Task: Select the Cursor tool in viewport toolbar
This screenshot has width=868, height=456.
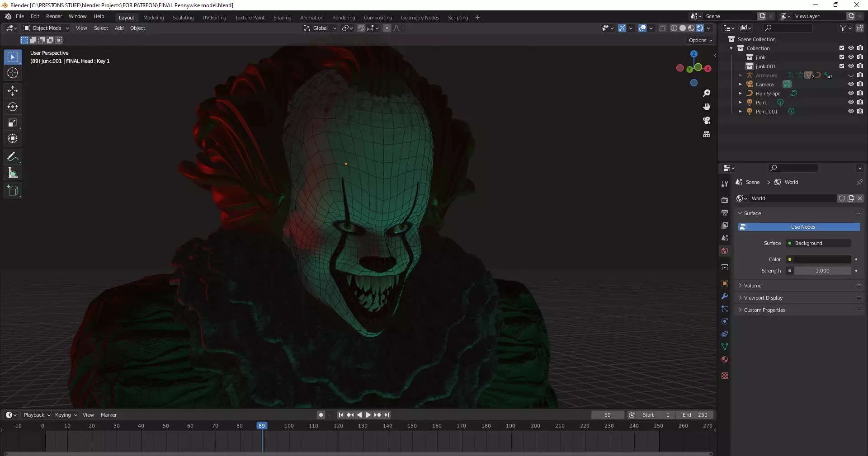Action: [x=13, y=73]
